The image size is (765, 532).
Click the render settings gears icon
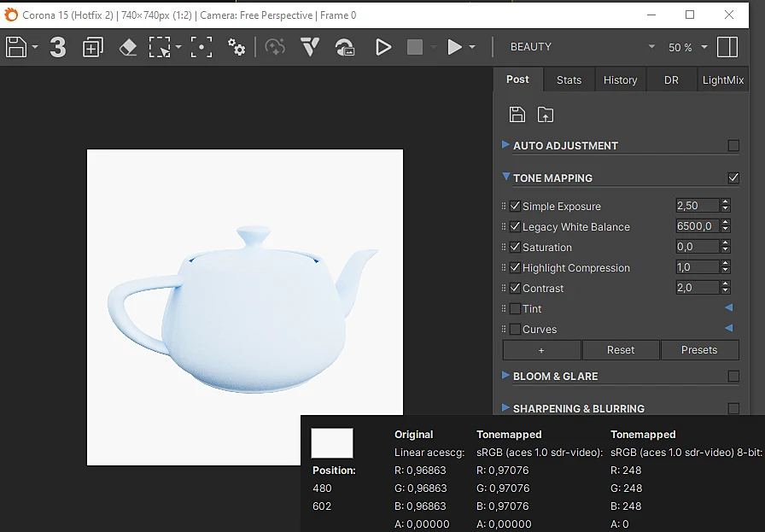237,47
